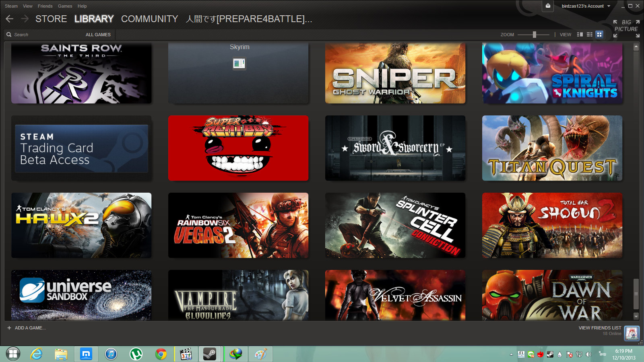Screen dimensions: 644x362
Task: Open iTunes from the taskbar
Action: click(x=111, y=354)
